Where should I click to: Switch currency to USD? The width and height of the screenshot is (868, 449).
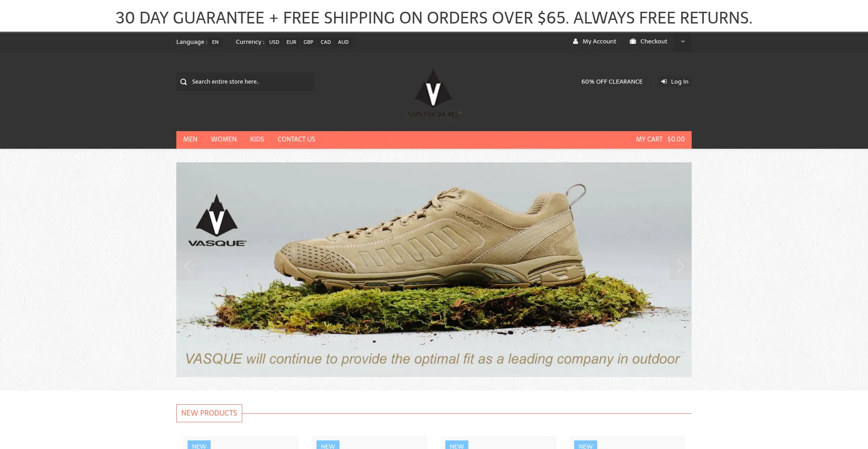pos(274,42)
